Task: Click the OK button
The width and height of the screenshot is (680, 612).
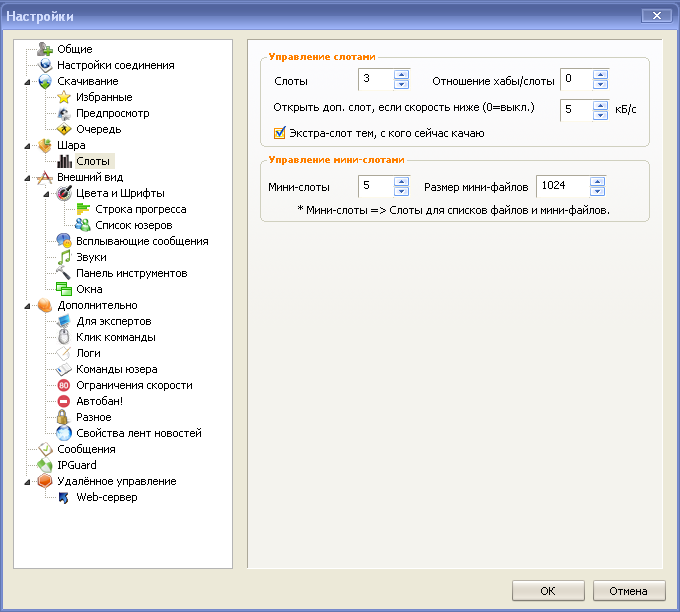Action: 548,591
